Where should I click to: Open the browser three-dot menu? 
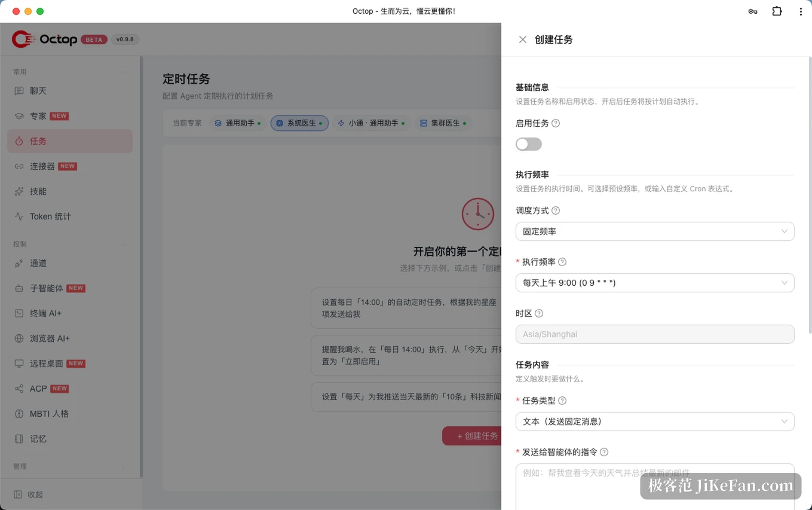(x=801, y=11)
